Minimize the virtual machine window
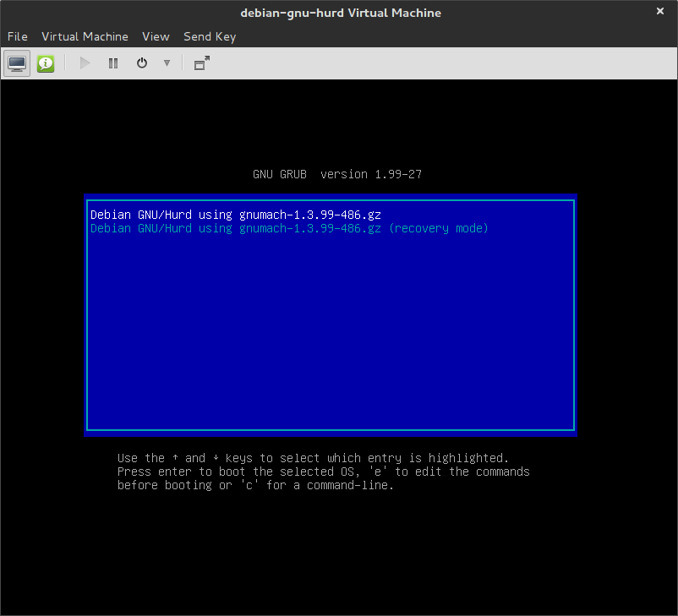The image size is (678, 616). pyautogui.click(x=637, y=12)
